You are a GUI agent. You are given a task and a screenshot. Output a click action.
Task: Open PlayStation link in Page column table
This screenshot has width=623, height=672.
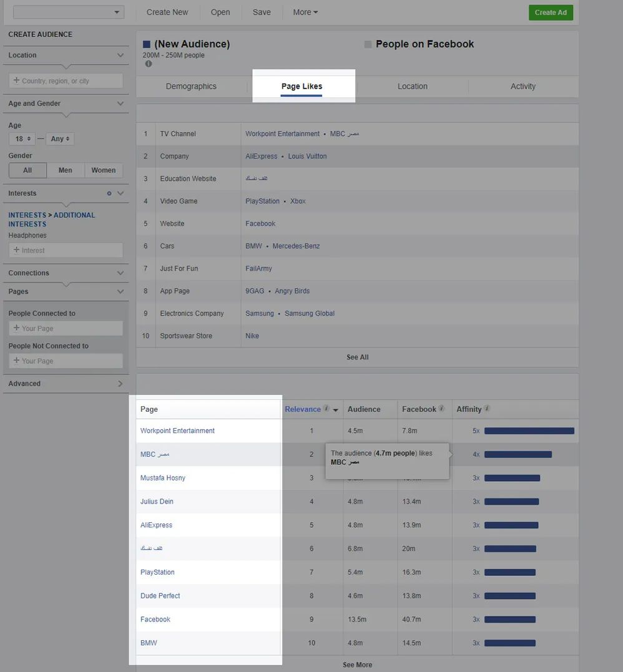point(157,572)
